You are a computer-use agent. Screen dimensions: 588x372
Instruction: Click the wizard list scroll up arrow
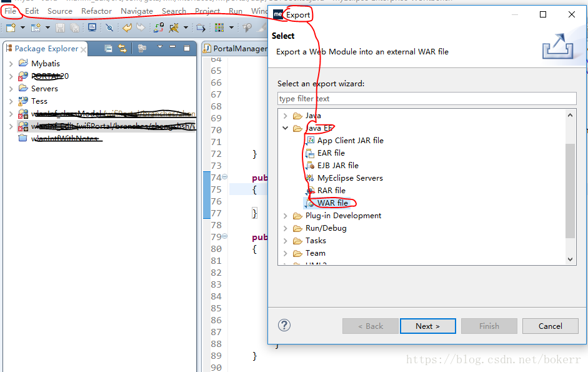pos(570,116)
